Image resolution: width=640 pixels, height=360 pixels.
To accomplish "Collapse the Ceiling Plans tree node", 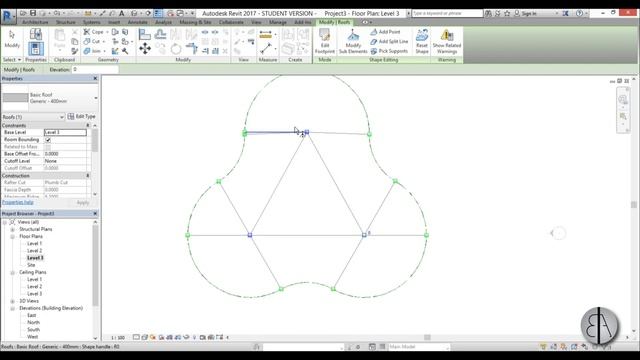I will click(x=13, y=272).
